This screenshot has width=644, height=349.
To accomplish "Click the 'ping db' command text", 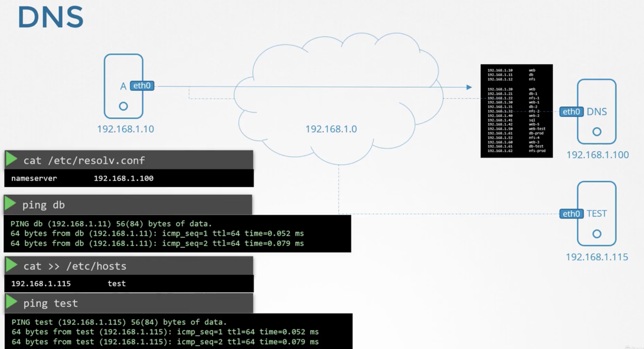I will click(44, 205).
